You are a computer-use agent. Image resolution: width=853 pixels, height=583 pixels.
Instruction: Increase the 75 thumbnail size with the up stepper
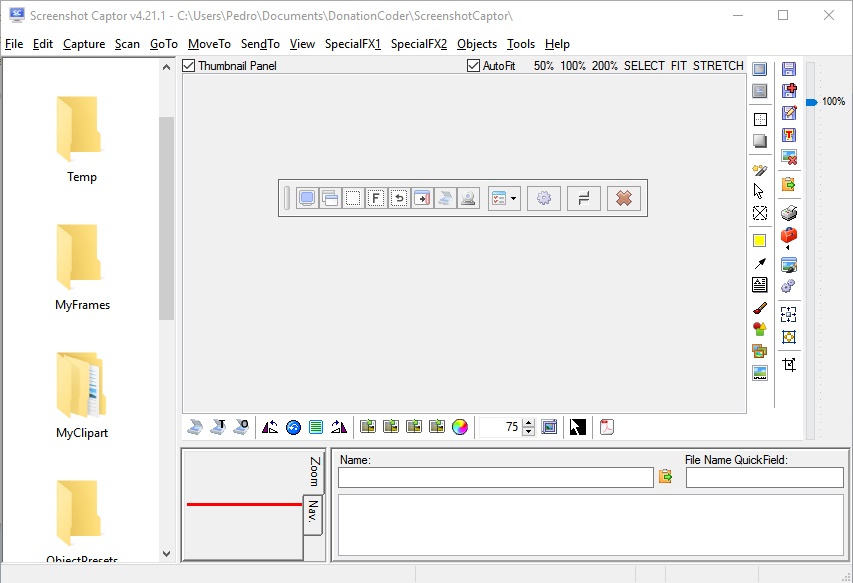click(529, 422)
